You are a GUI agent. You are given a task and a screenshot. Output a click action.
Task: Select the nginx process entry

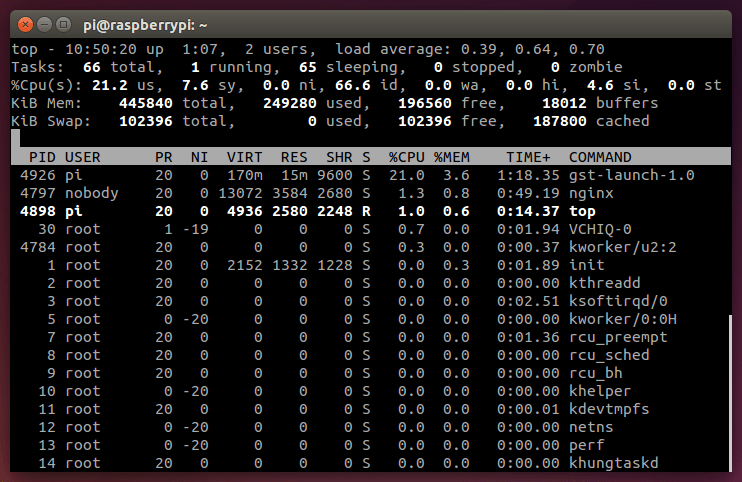[x=591, y=193]
